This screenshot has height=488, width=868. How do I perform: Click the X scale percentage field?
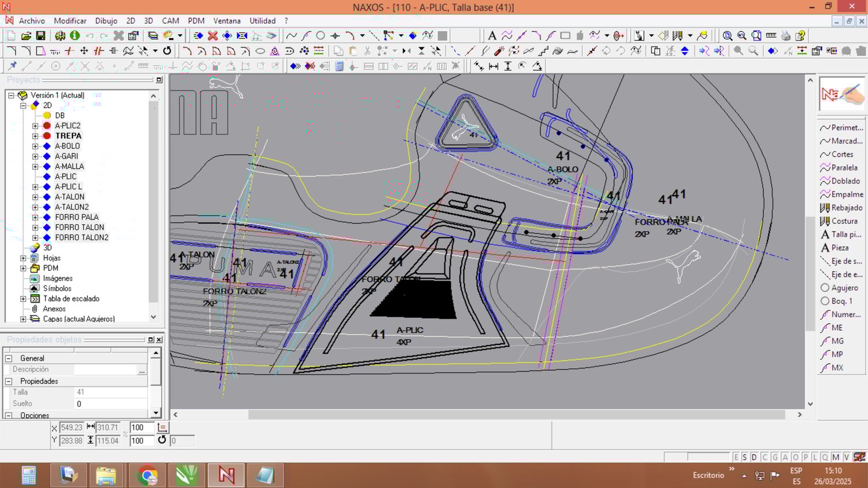pos(141,428)
